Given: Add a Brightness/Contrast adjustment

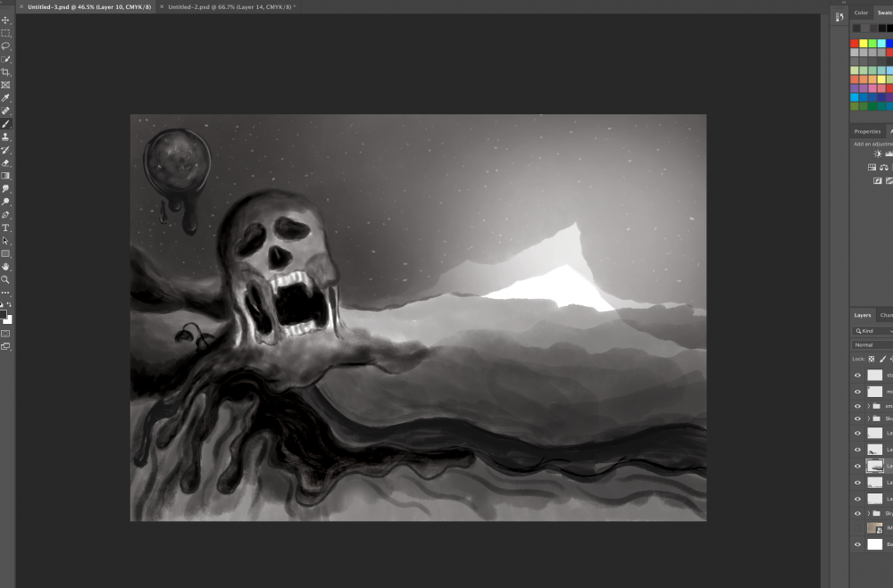Looking at the screenshot, I should (878, 153).
